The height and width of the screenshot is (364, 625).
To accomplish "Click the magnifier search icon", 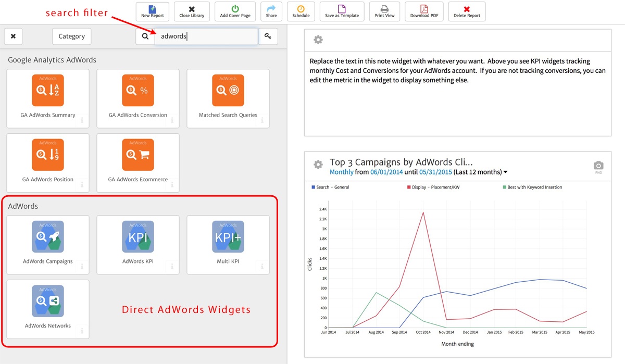I will [x=145, y=36].
